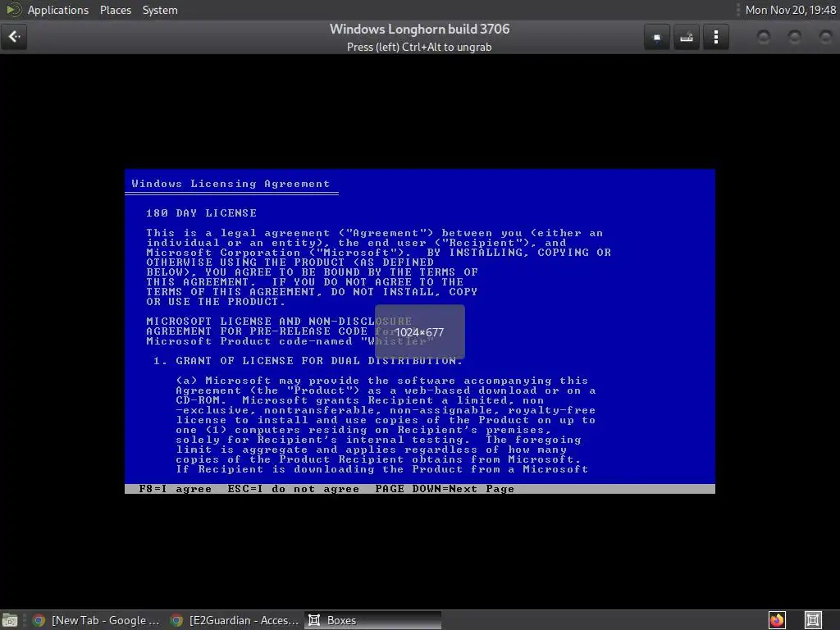
Task: Switch to the E2Guardian Chrome window
Action: [x=235, y=620]
